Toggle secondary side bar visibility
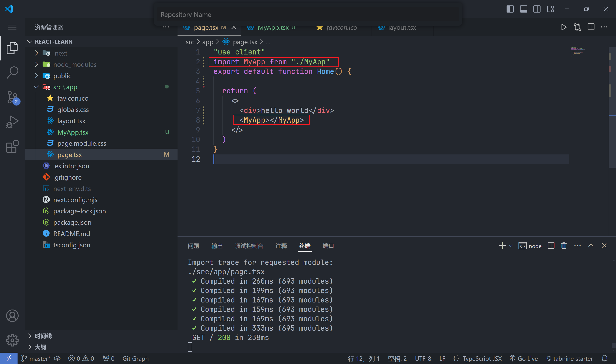616x364 pixels. coord(537,9)
